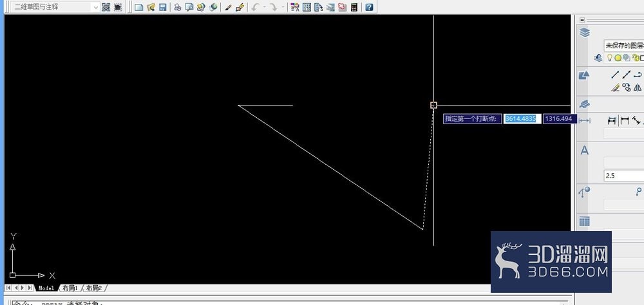Viewport: 644px width, 305px height.
Task: Click the Block Editor icon
Action: click(x=240, y=7)
